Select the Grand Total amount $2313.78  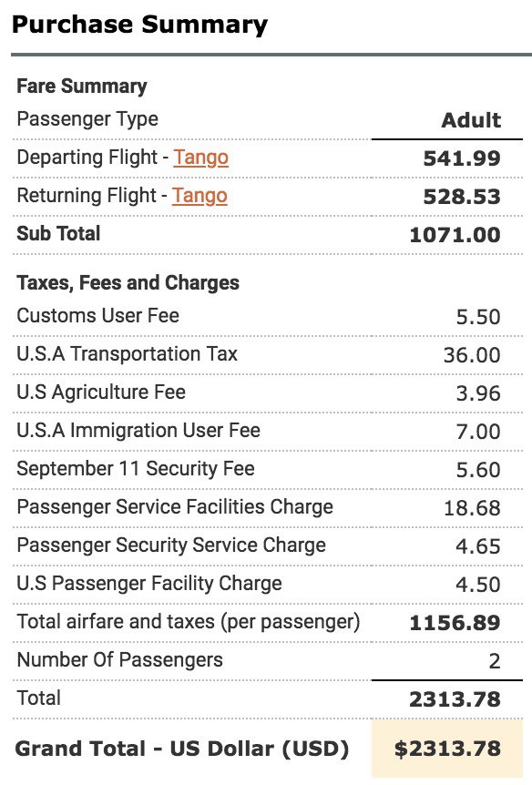coord(447,749)
